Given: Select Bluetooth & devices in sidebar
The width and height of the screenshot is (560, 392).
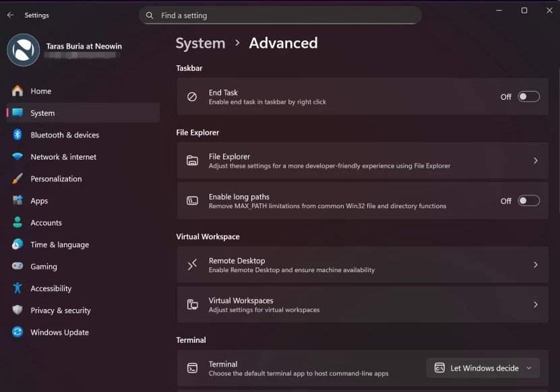Looking at the screenshot, I should (x=83, y=135).
